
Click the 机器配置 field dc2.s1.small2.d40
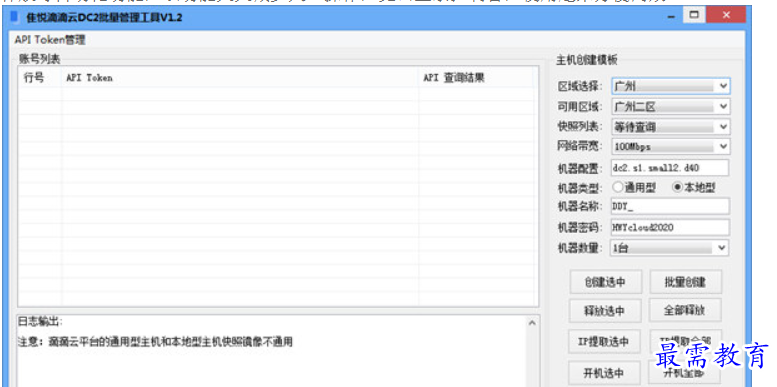(669, 167)
